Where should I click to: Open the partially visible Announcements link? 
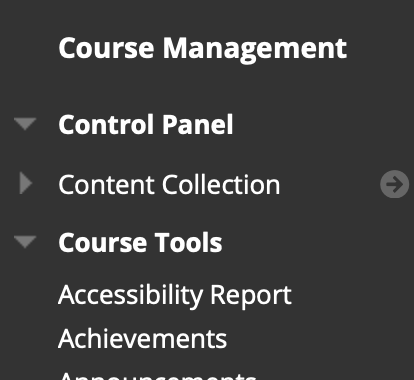click(x=157, y=376)
